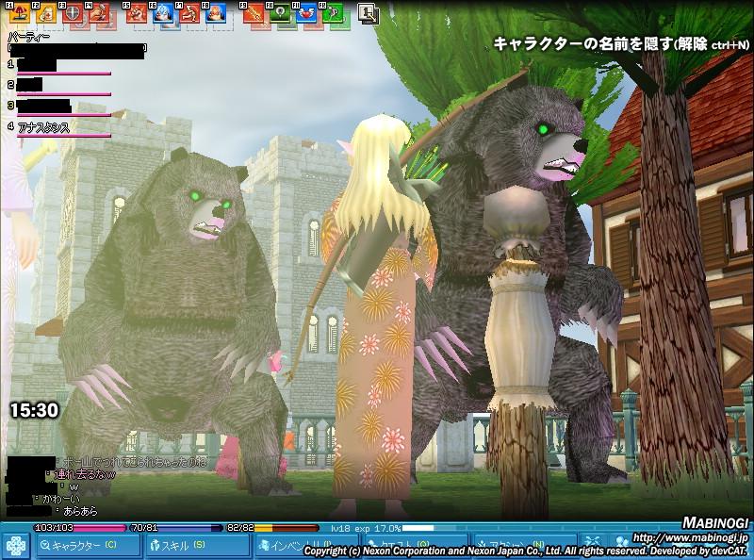Activate the F5 Counterattack skill
754x560 pixels.
tap(137, 13)
